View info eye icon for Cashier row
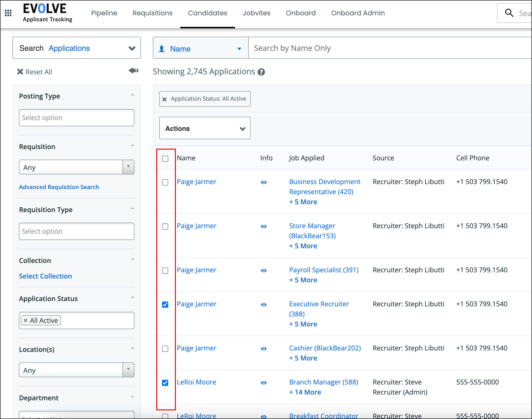This screenshot has height=419, width=532. click(264, 349)
